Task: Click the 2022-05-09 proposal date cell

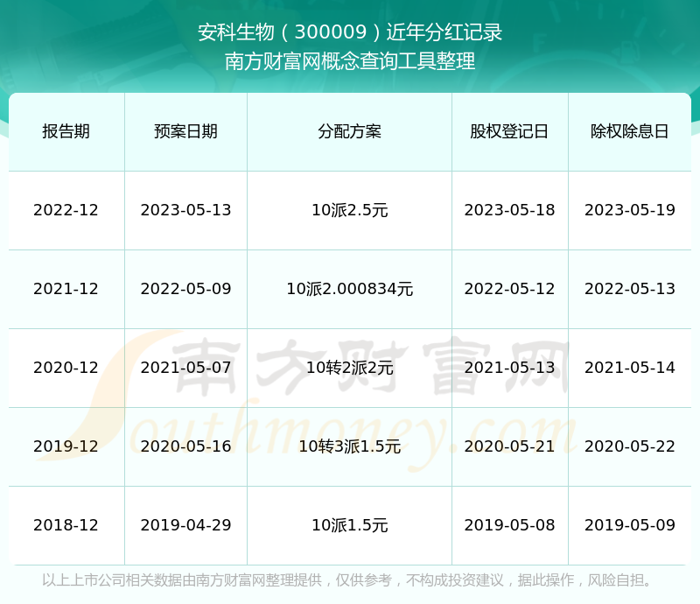Action: point(185,289)
